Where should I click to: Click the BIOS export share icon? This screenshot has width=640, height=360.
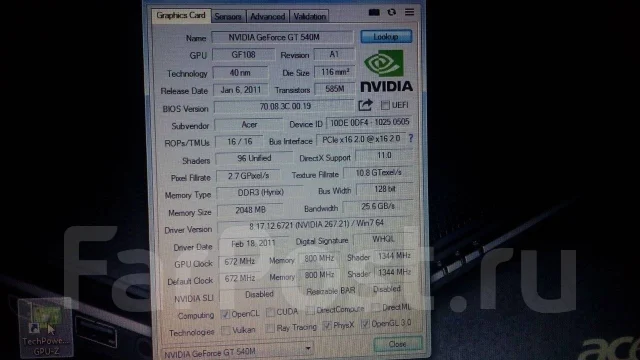click(x=365, y=105)
